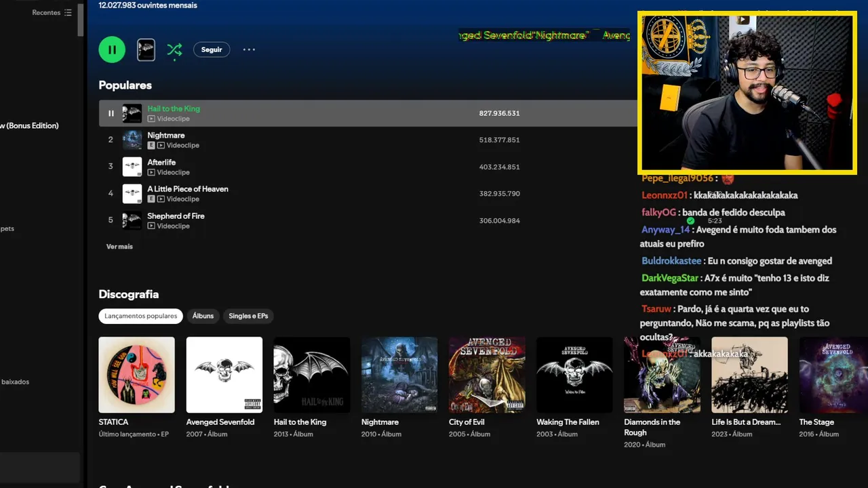Image resolution: width=868 pixels, height=488 pixels.
Task: Click the Nightmare track artwork thumbnail
Action: point(132,140)
